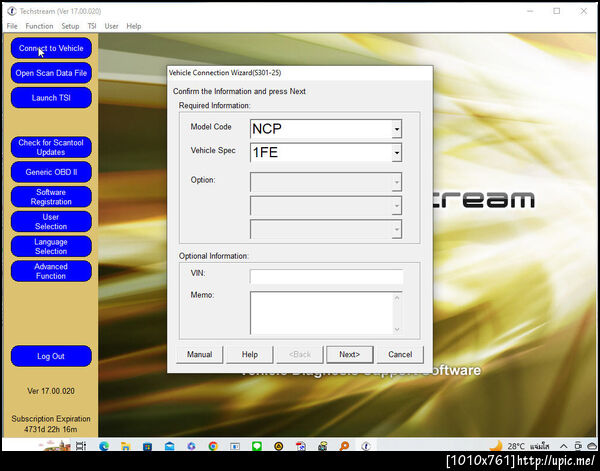The image size is (600, 471).
Task: Minimize the Techstream window
Action: click(530, 11)
